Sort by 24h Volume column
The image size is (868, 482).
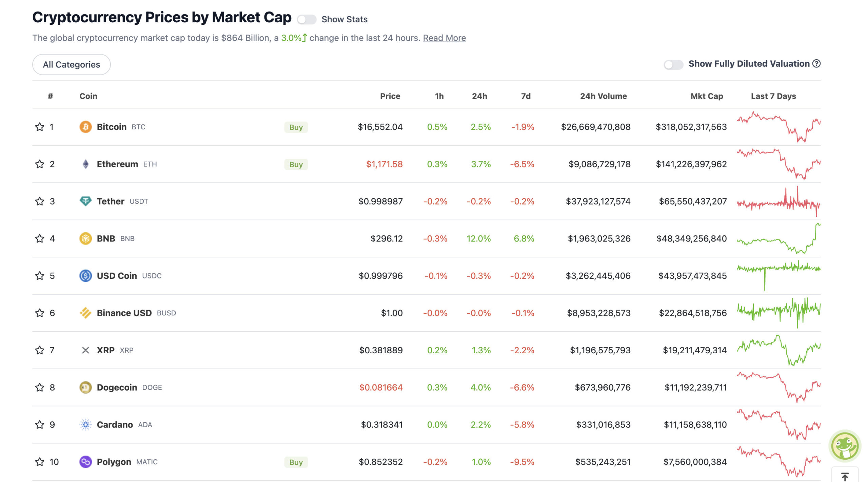pyautogui.click(x=603, y=96)
